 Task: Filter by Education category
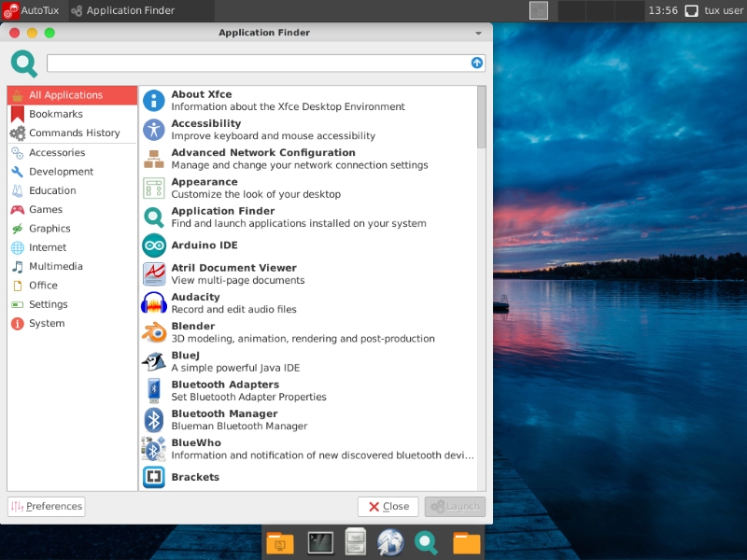coord(73,190)
